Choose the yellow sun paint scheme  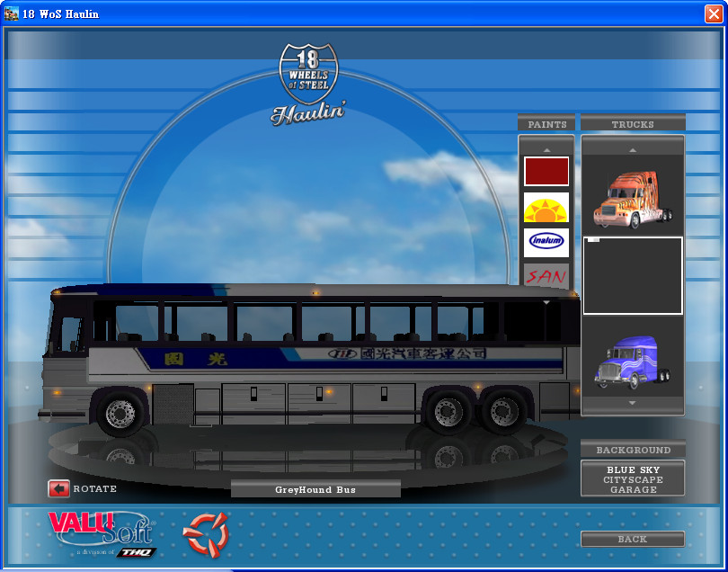coord(546,207)
